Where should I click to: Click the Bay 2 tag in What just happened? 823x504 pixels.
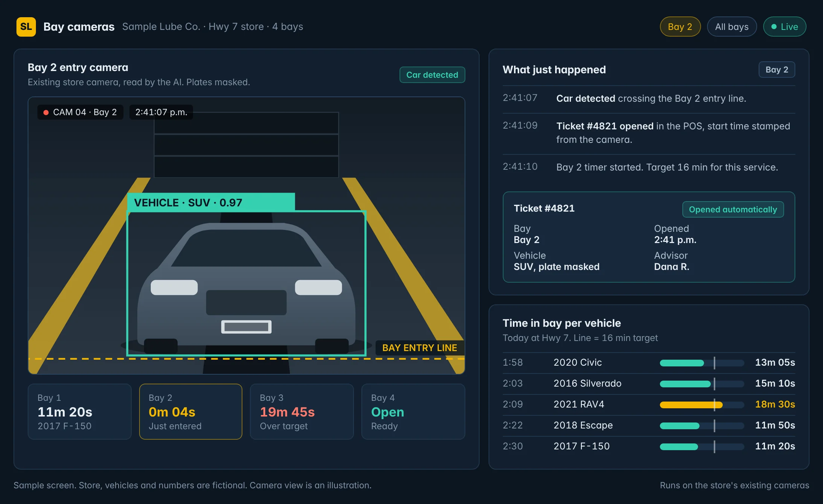tap(777, 70)
